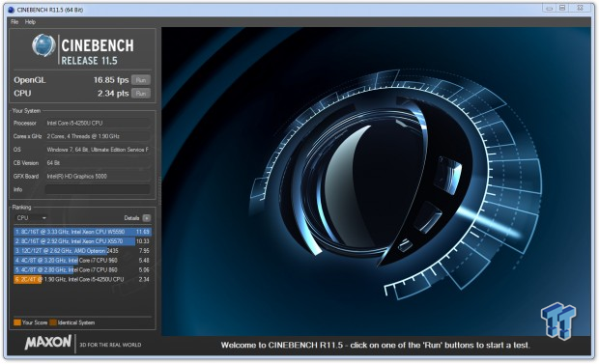Click the orange Your Score legend swatch

tap(17, 322)
